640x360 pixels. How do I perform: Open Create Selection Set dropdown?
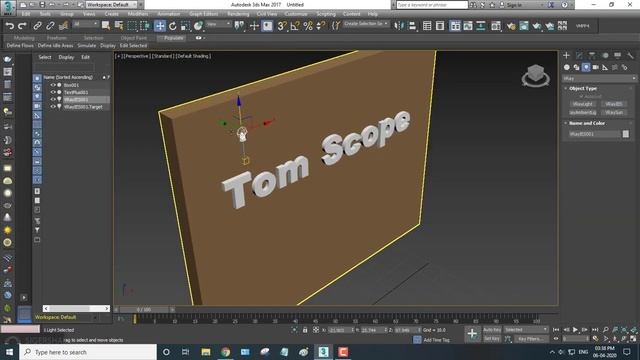[x=366, y=24]
